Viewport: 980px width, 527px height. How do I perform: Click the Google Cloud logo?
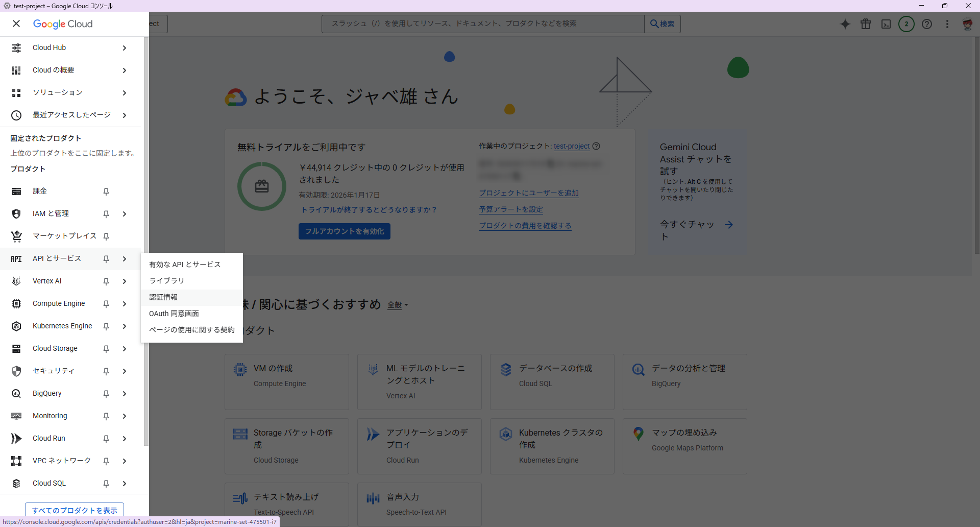pyautogui.click(x=63, y=24)
